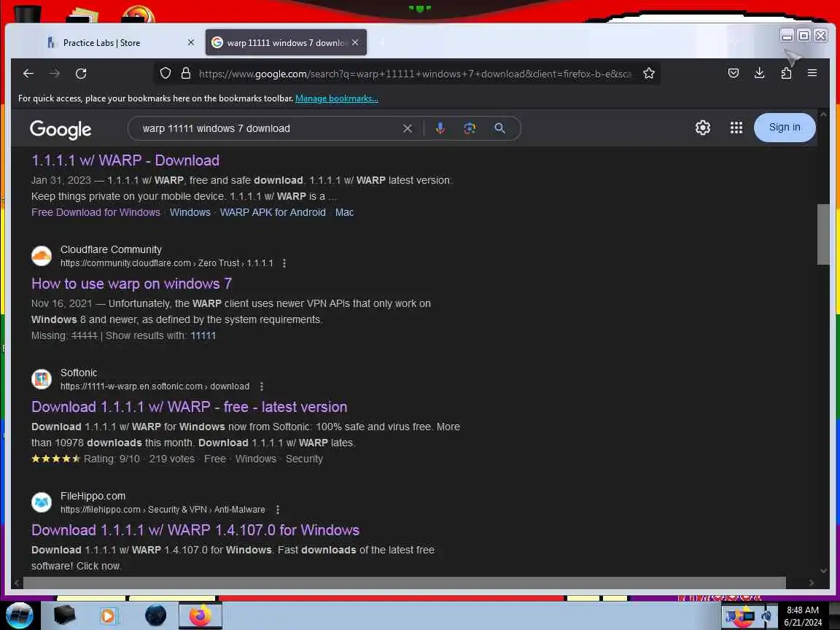Open the media player taskbar icon

tap(108, 615)
